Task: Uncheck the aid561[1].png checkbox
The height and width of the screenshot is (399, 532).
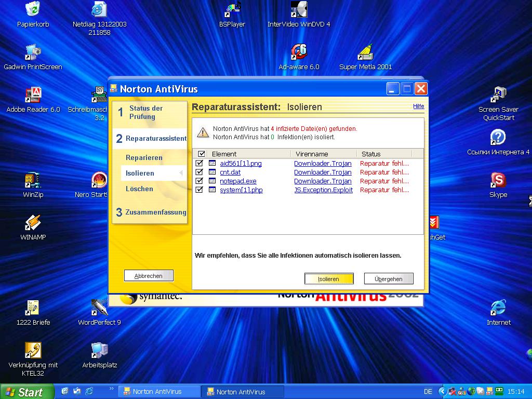Action: [199, 163]
